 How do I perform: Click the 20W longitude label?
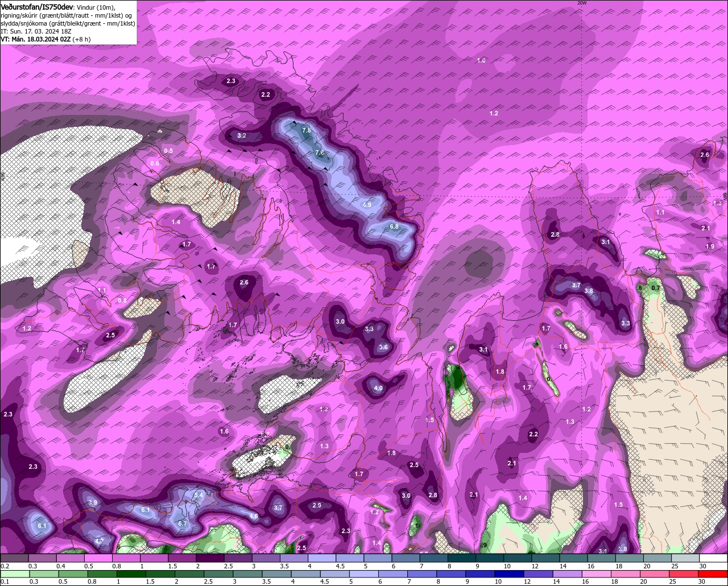coord(581,3)
